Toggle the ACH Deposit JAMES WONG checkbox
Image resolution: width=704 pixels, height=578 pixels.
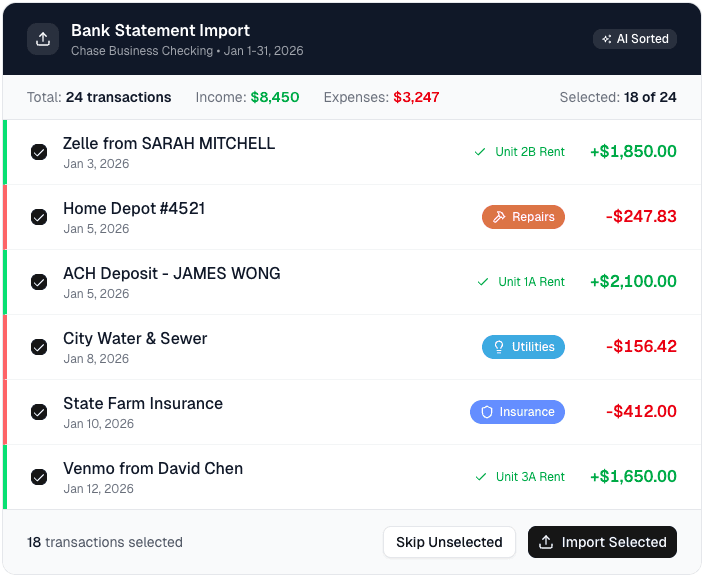(39, 282)
